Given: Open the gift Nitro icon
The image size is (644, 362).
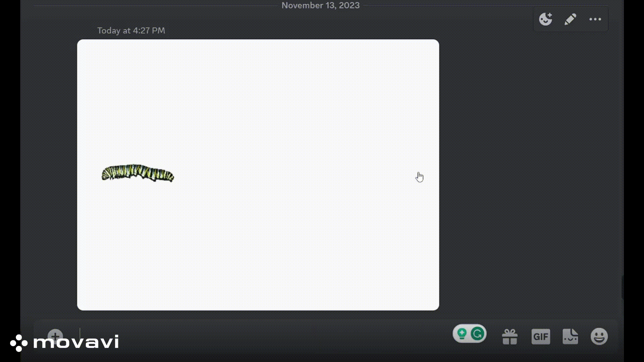Looking at the screenshot, I should (x=510, y=336).
